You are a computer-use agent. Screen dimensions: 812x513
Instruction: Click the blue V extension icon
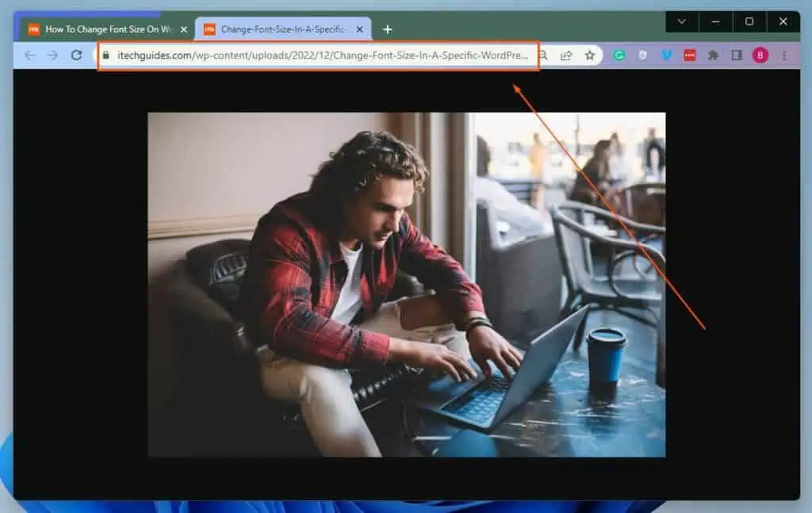pos(667,56)
